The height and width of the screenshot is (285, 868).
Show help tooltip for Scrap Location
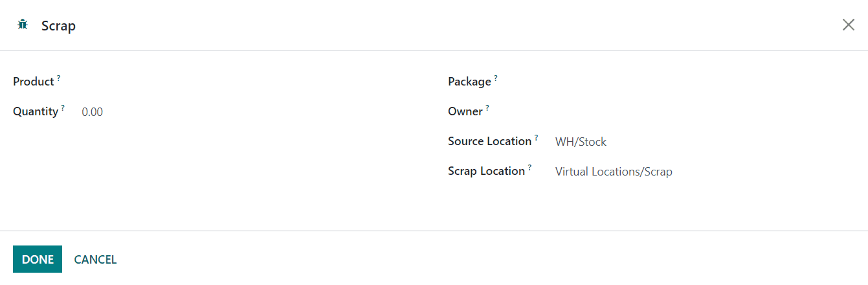(529, 167)
